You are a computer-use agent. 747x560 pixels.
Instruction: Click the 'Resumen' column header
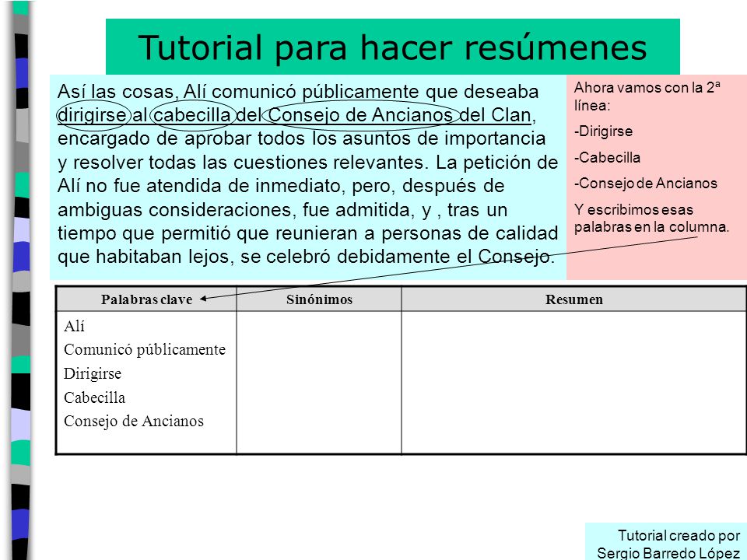point(573,299)
